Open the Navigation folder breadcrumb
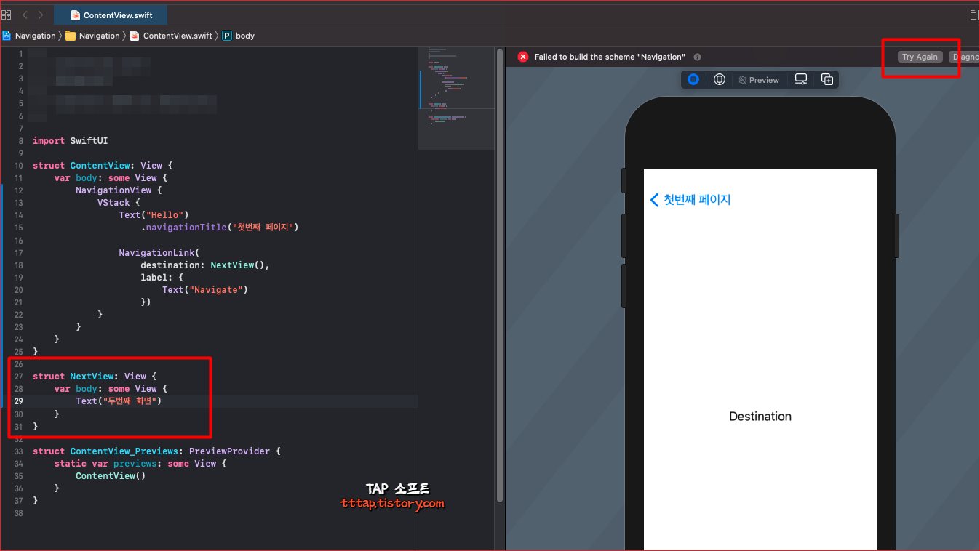 click(92, 36)
